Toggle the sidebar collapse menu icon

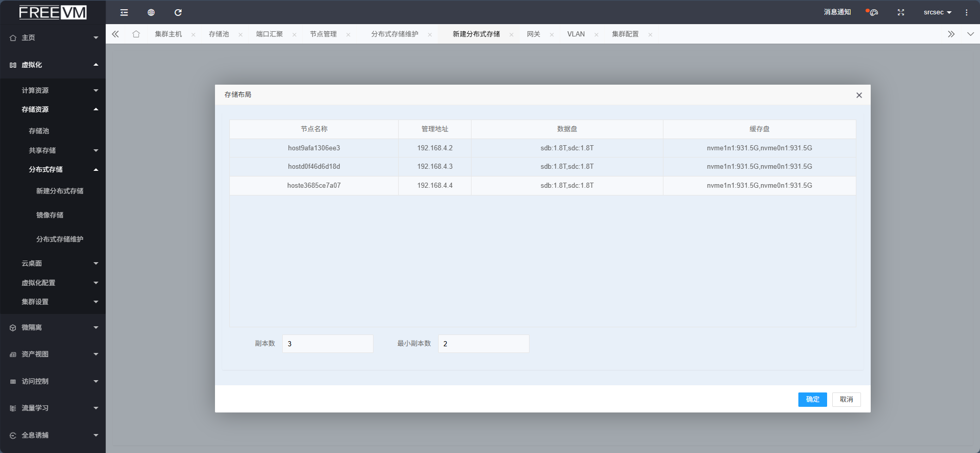click(x=124, y=12)
